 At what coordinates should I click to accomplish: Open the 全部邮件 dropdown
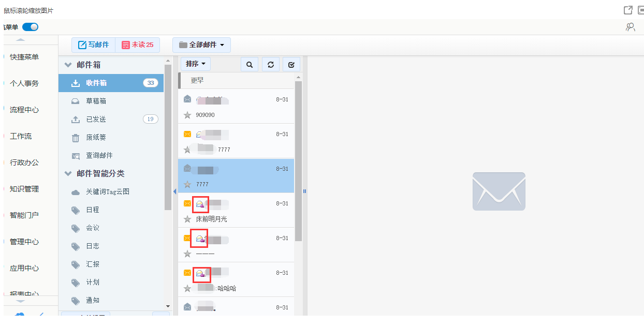coord(201,45)
